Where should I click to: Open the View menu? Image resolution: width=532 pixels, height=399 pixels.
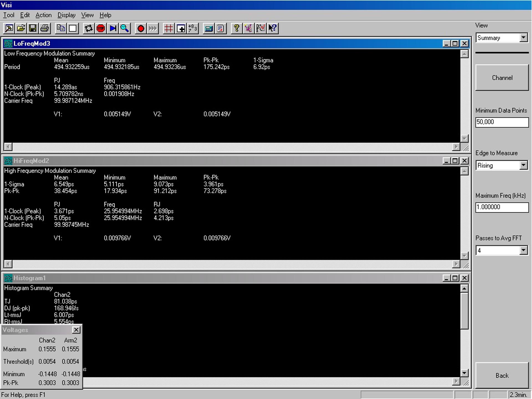[x=87, y=15]
